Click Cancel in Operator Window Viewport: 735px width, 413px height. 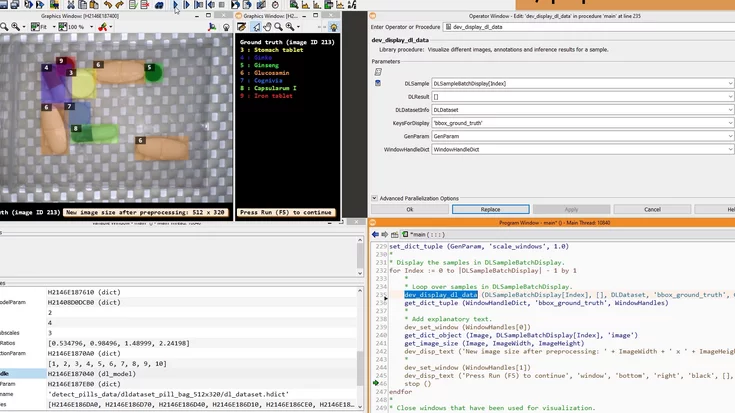pyautogui.click(x=652, y=210)
